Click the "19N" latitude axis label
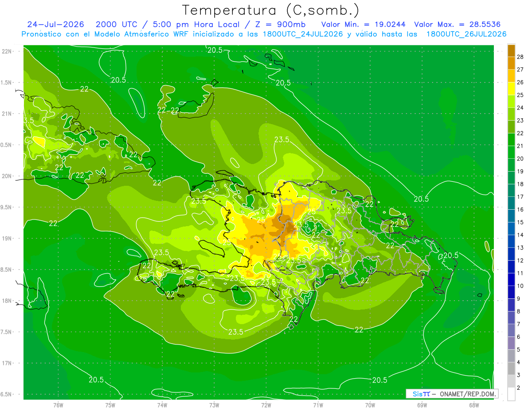Screen dimensions: 532x411 [7, 239]
